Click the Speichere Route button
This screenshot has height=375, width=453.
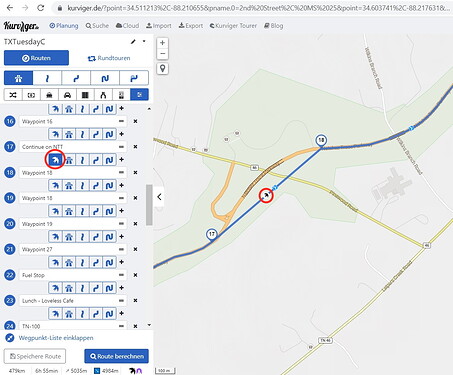[x=35, y=356]
